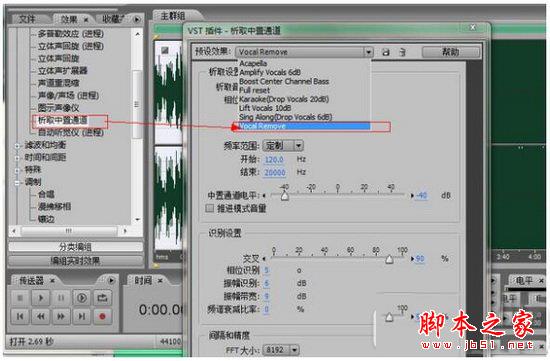Click the 帮助 button
Screen dimensions: 550x361
point(450,52)
